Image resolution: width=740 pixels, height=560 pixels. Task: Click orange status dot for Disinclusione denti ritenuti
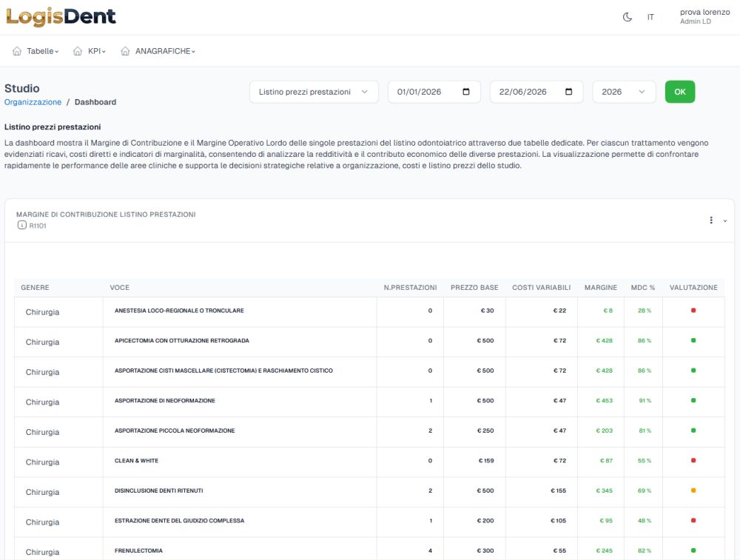pyautogui.click(x=693, y=490)
